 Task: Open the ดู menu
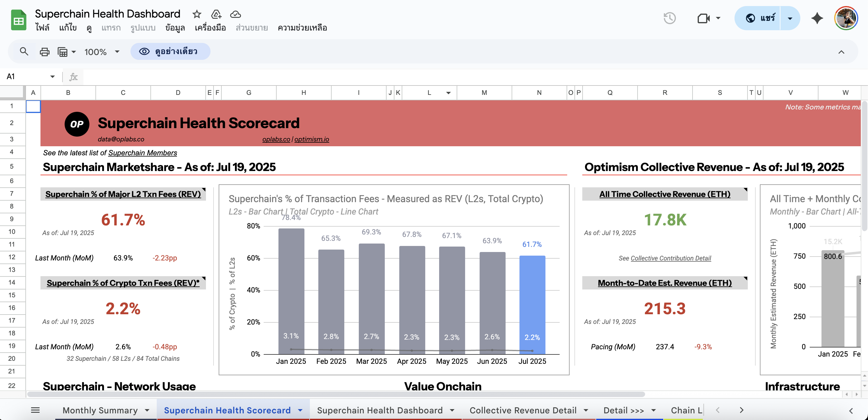coord(89,27)
